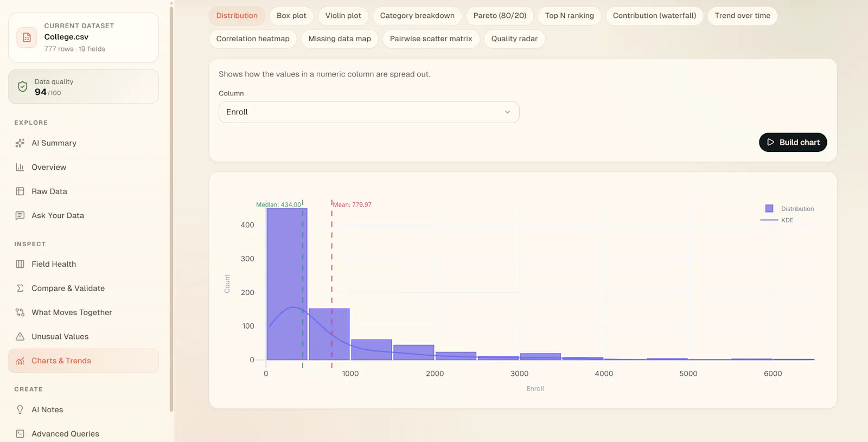Switch to the Distribution chart tab
This screenshot has height=442, width=868.
point(237,16)
